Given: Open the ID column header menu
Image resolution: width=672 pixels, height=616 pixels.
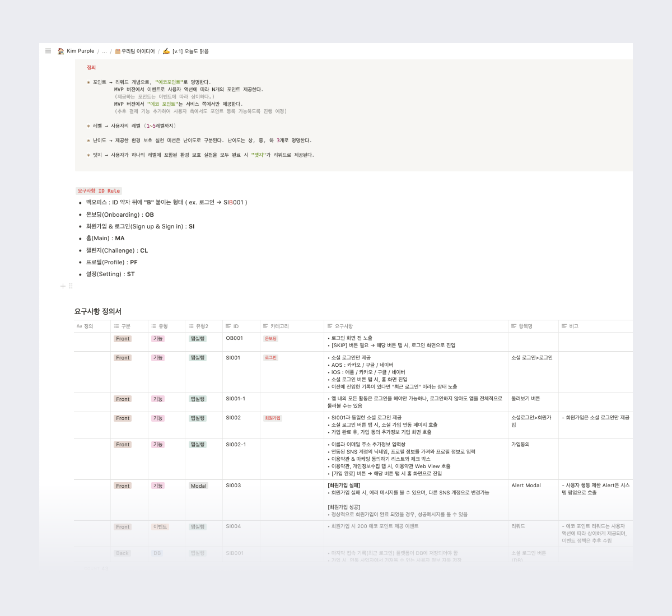Looking at the screenshot, I should pos(241,326).
